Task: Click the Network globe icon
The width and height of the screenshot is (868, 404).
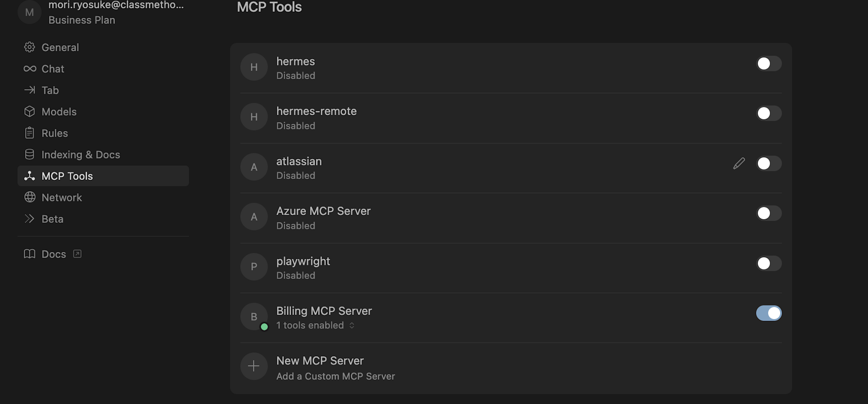Action: [30, 197]
